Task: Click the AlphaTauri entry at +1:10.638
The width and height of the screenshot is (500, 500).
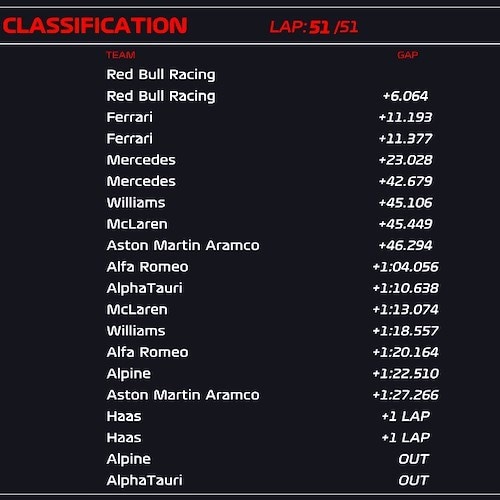Action: [x=144, y=288]
